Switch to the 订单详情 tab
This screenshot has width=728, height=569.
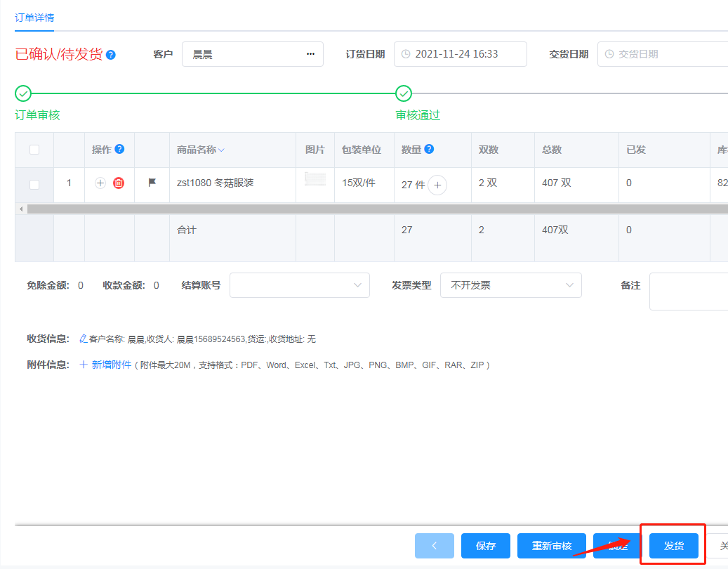click(34, 18)
